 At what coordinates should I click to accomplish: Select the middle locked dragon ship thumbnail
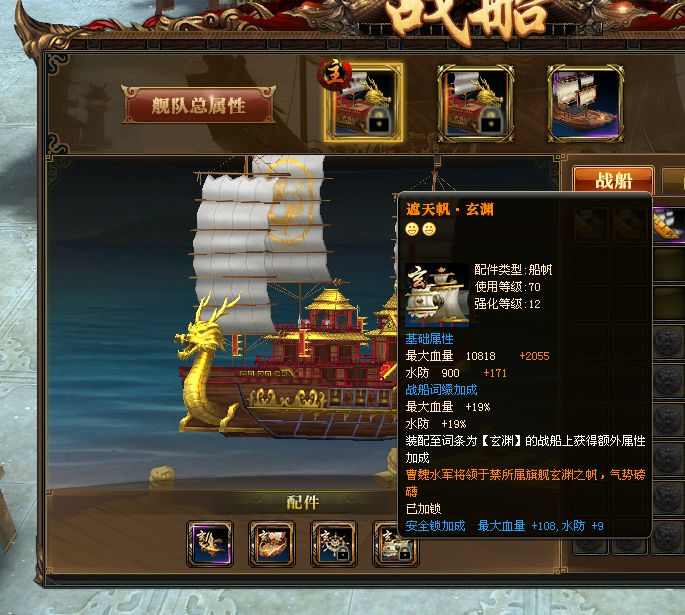475,104
